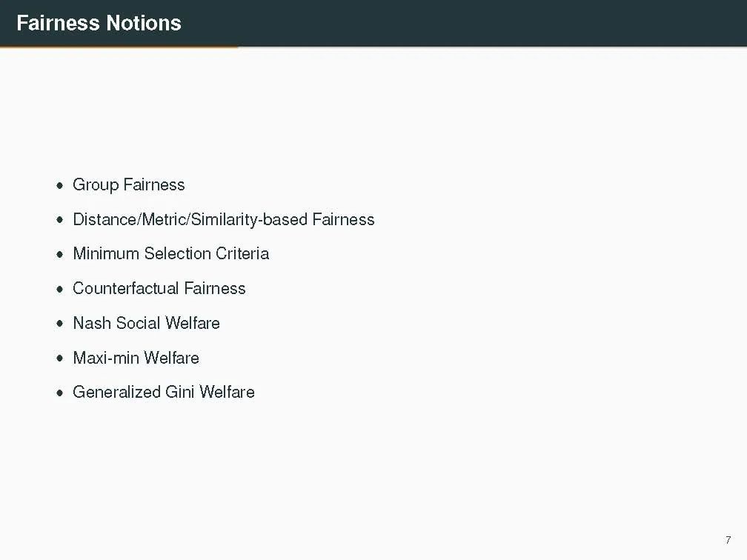Click the orange progress line under the header
Screen dimensions: 747x560
[119, 47]
